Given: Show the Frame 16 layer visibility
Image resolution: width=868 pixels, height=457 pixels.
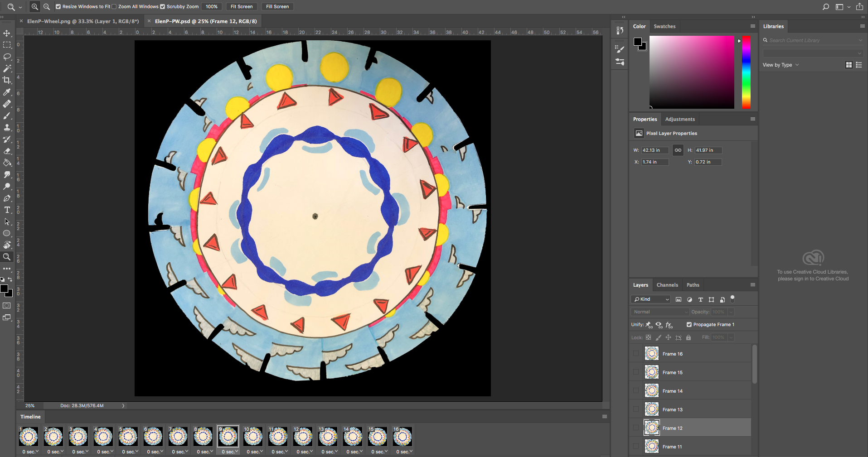Looking at the screenshot, I should coord(636,353).
